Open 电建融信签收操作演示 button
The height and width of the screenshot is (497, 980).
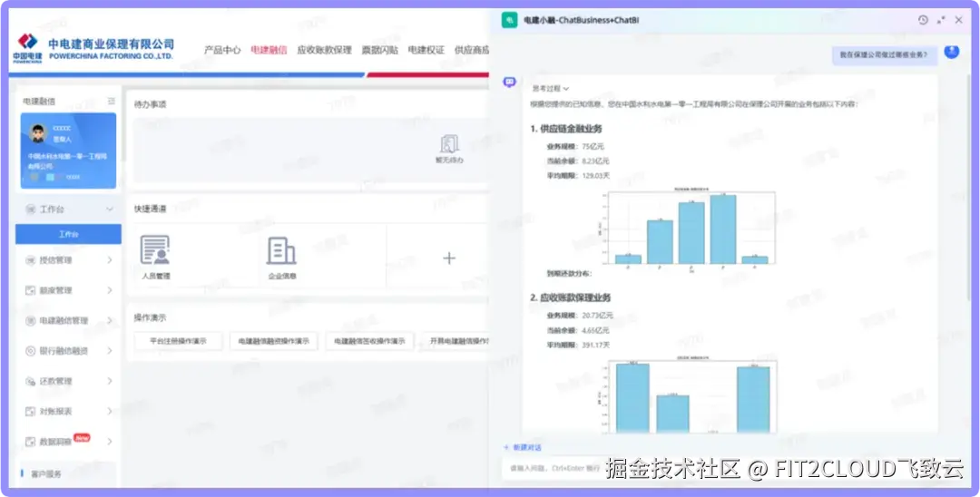click(369, 341)
